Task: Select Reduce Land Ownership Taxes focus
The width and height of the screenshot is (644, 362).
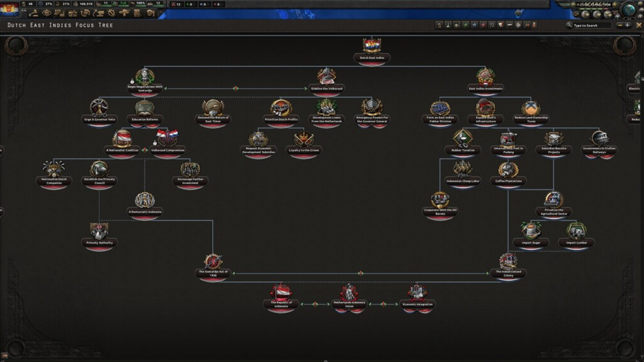Action: (x=531, y=112)
